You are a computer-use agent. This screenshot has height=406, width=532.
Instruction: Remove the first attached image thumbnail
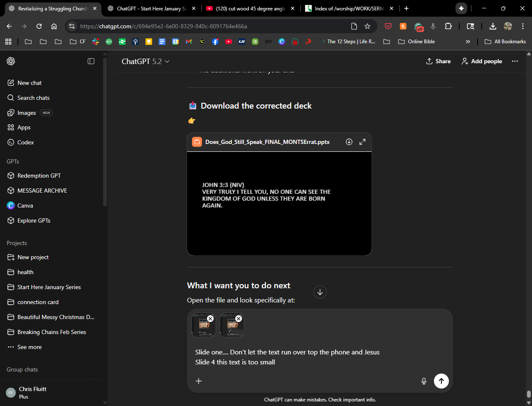tap(210, 319)
